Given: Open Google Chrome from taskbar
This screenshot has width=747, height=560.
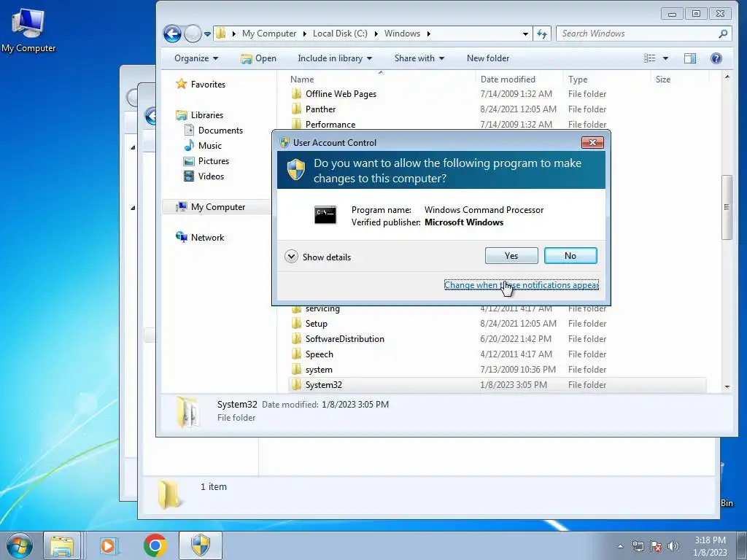Looking at the screenshot, I should [x=155, y=545].
